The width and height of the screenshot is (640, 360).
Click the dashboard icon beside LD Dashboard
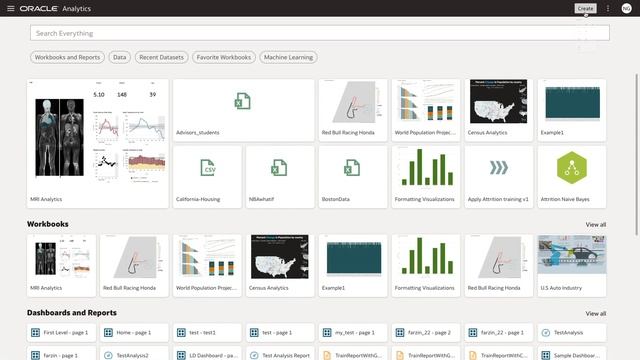(181, 356)
